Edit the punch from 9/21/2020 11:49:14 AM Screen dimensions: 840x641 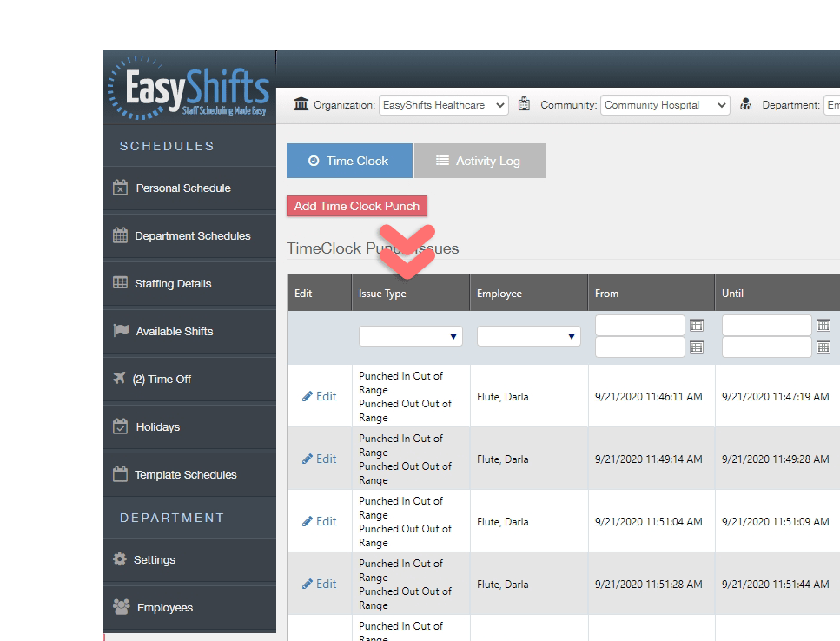(x=320, y=459)
